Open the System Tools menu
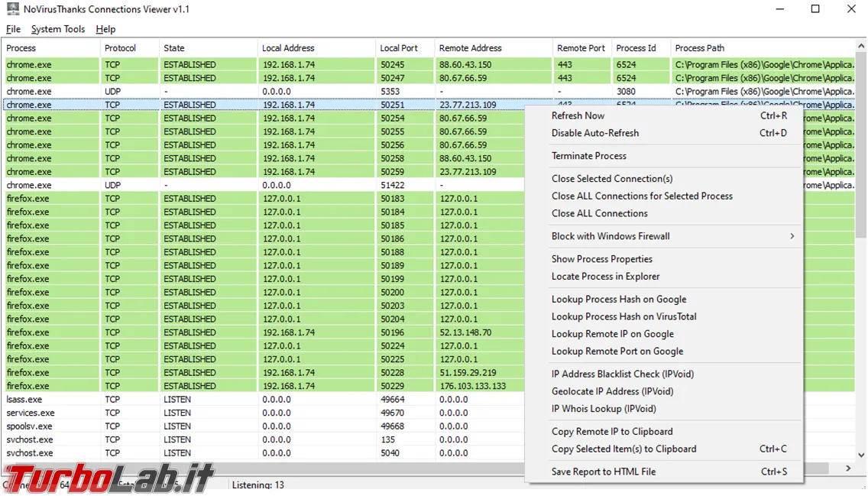Viewport: 868px width, 496px height. pyautogui.click(x=58, y=29)
